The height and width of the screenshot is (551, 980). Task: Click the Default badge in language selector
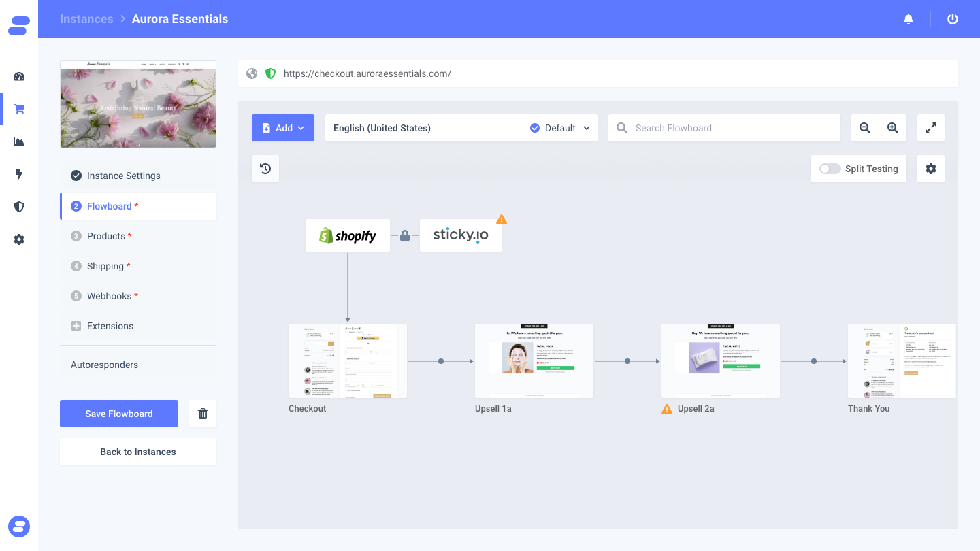coord(553,128)
